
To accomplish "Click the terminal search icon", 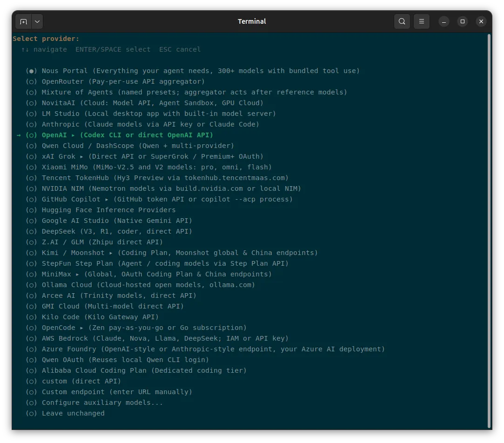I will (402, 21).
